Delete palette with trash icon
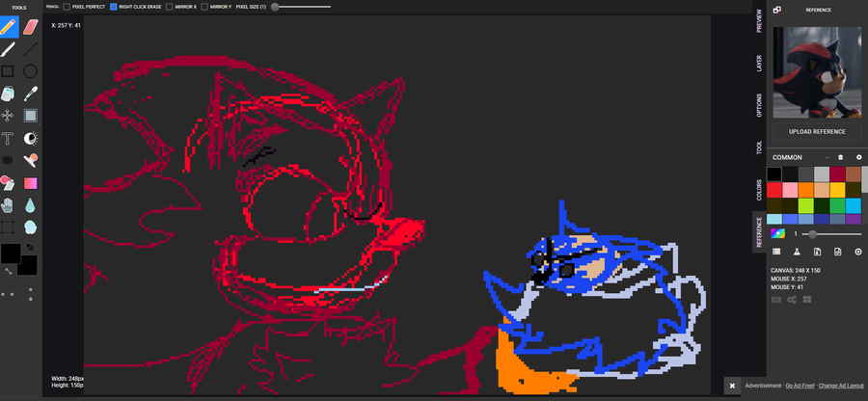Viewport: 868px width, 401px height. 840,158
